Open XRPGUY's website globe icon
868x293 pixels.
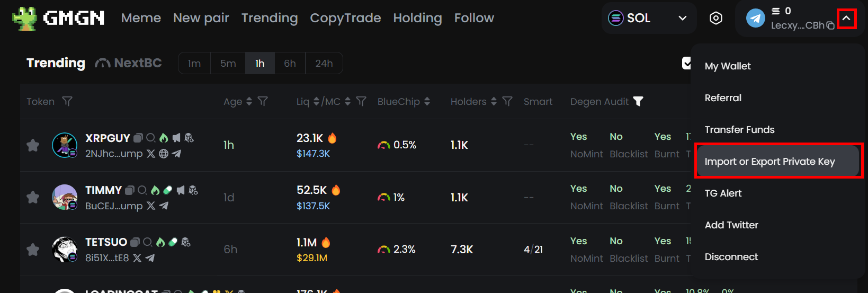[x=164, y=154]
